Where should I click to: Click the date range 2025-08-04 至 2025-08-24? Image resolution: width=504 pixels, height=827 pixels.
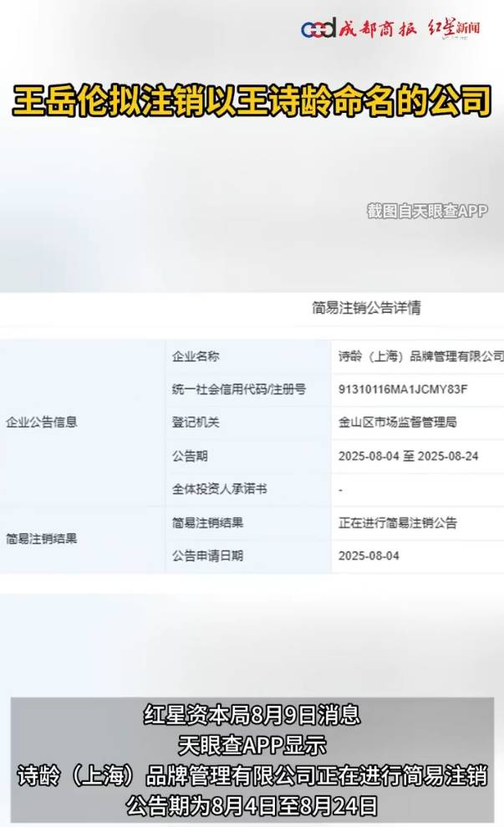tap(408, 456)
